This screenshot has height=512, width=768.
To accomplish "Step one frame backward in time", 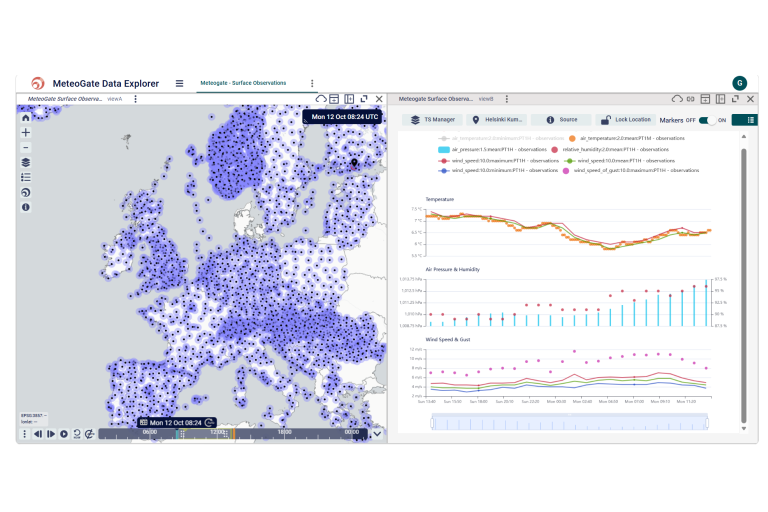I will coord(38,434).
